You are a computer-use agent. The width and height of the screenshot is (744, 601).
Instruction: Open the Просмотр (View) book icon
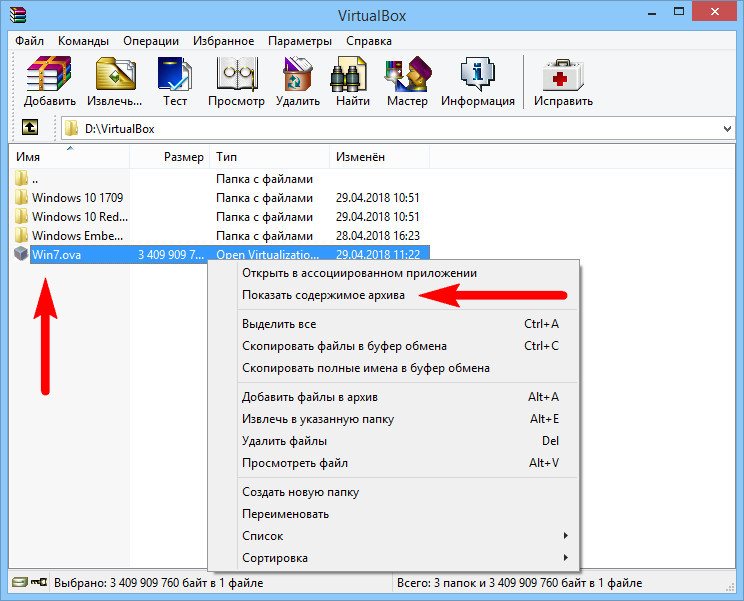(x=237, y=74)
